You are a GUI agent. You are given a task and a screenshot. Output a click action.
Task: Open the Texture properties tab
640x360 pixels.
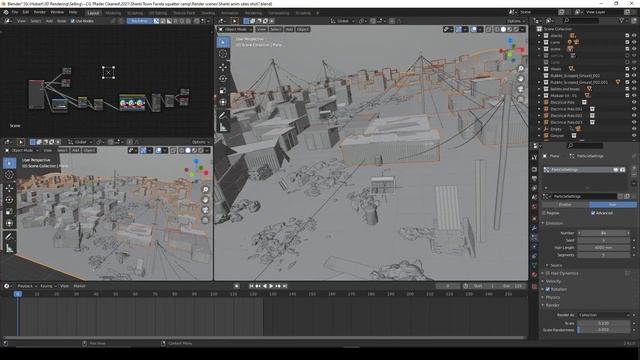coord(534,286)
